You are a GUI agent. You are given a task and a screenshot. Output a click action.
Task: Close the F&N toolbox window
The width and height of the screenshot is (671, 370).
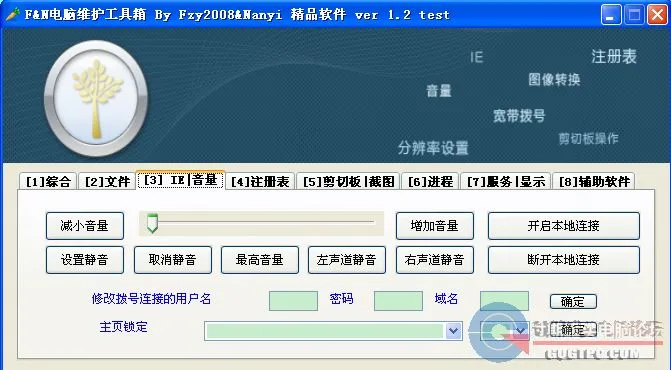point(657,15)
